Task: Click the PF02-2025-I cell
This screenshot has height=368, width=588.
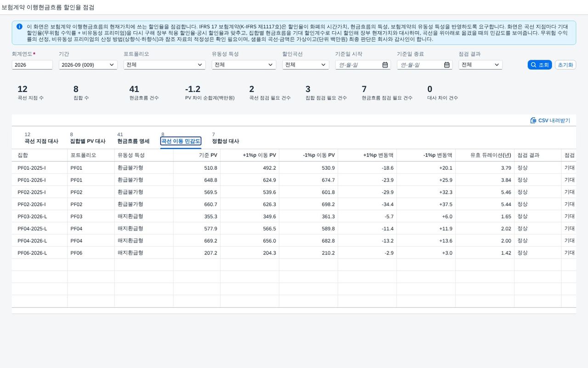Action: [40, 192]
